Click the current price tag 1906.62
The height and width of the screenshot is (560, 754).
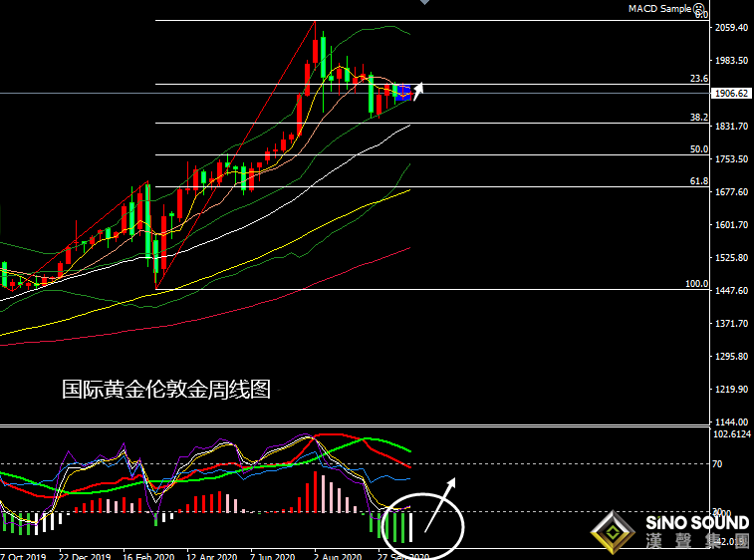(x=731, y=94)
